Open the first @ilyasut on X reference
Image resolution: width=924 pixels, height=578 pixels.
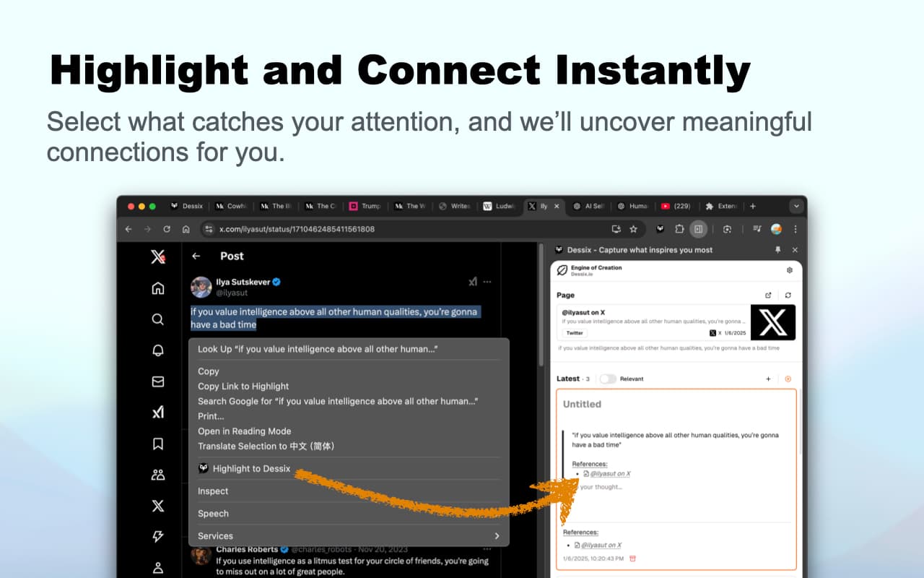(610, 474)
